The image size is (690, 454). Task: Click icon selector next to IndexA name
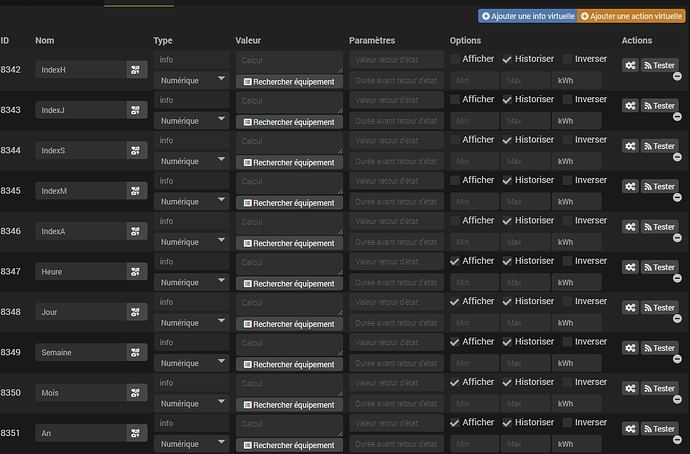(x=136, y=231)
